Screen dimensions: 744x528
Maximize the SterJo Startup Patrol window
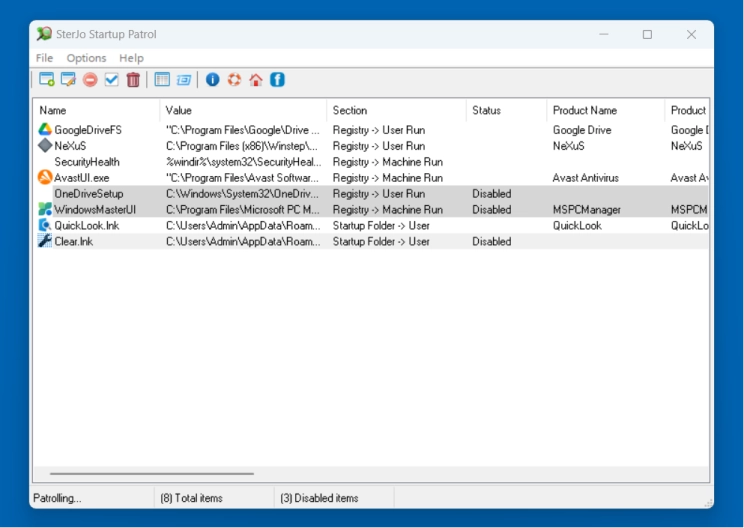coord(647,34)
